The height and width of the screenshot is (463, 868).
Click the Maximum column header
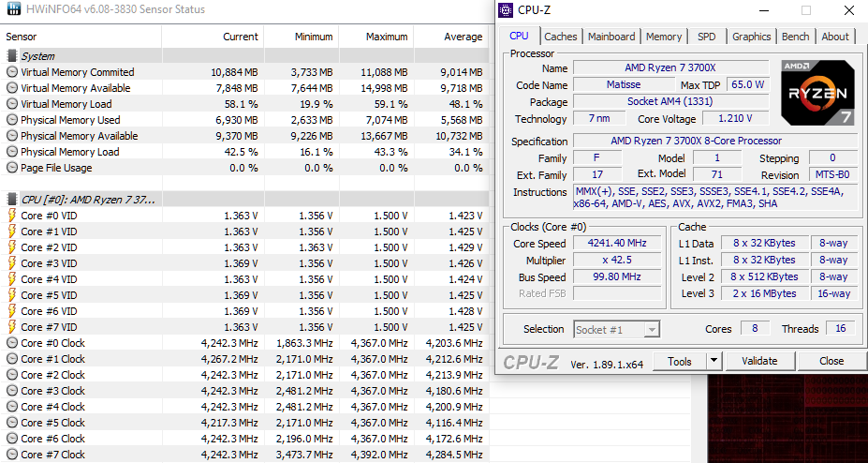(376, 37)
